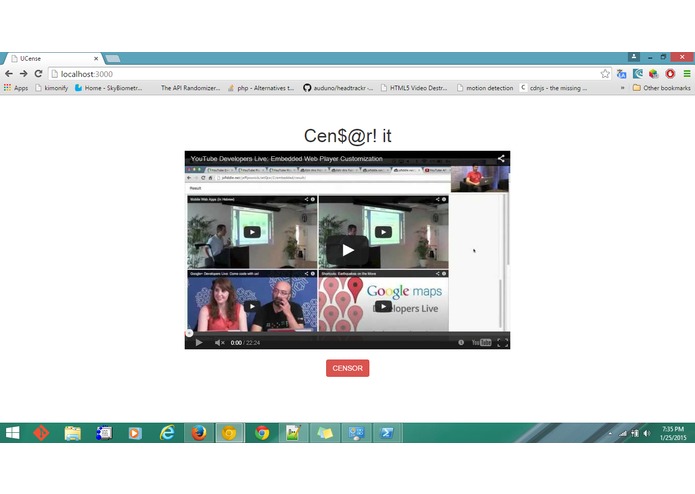This screenshot has width=695, height=494.
Task: Open the auduno/headtrackr GitHub bookmark
Action: 338,88
